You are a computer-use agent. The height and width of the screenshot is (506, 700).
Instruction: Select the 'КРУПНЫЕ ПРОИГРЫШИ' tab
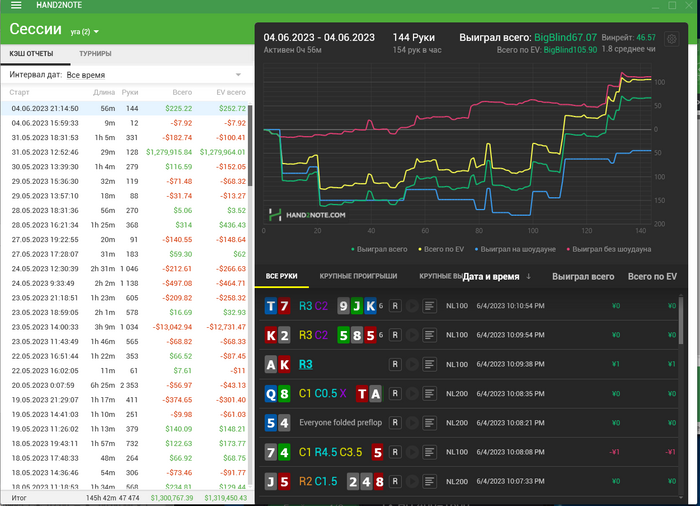[358, 276]
